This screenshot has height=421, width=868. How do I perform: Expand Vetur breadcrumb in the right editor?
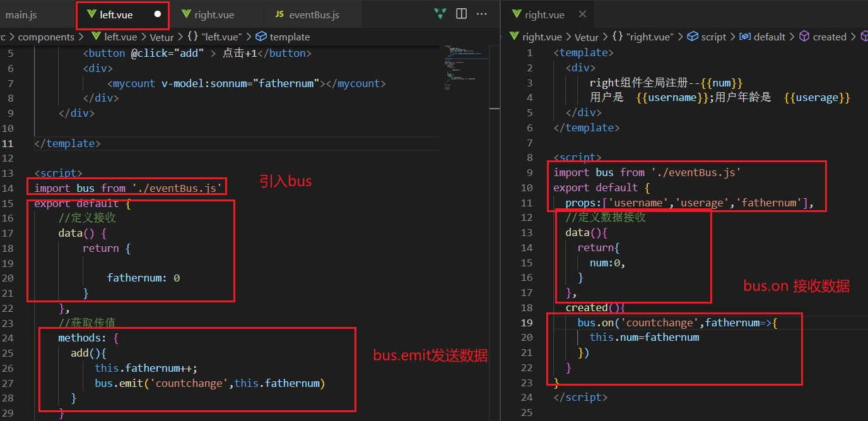(587, 37)
